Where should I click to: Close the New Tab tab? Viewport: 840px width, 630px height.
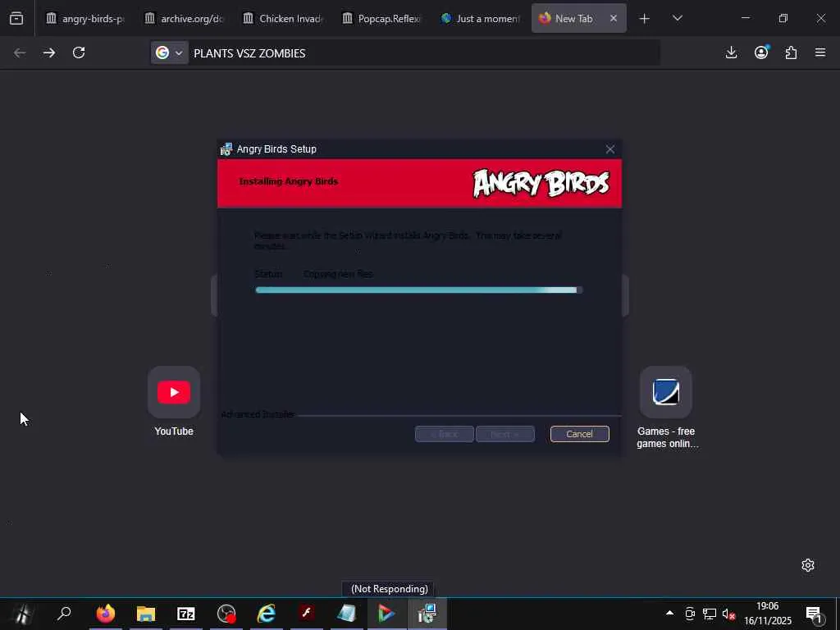point(614,19)
